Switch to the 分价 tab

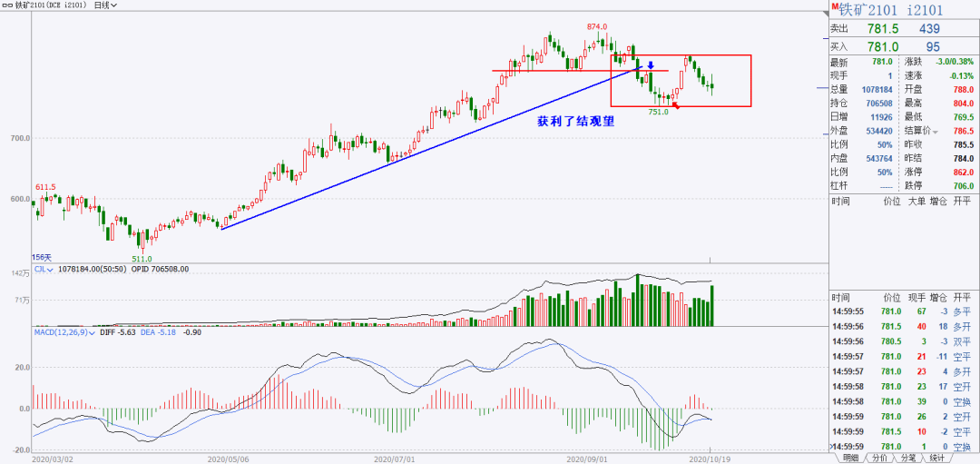(879, 459)
